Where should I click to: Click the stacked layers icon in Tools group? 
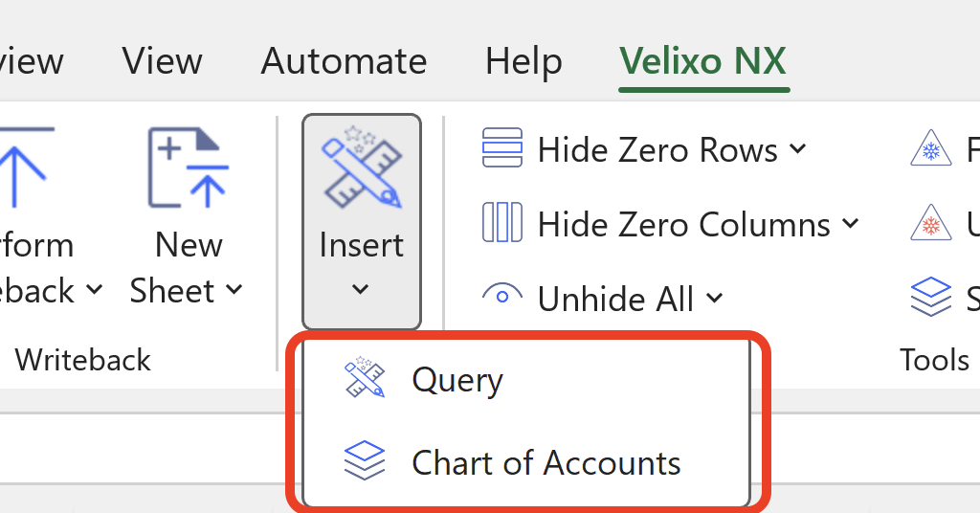point(930,297)
